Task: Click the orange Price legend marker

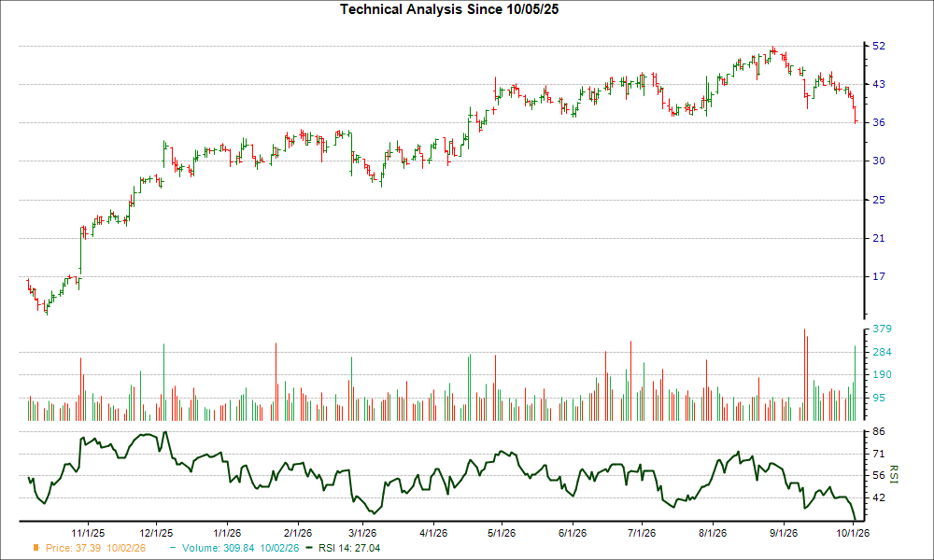Action: 36,548
